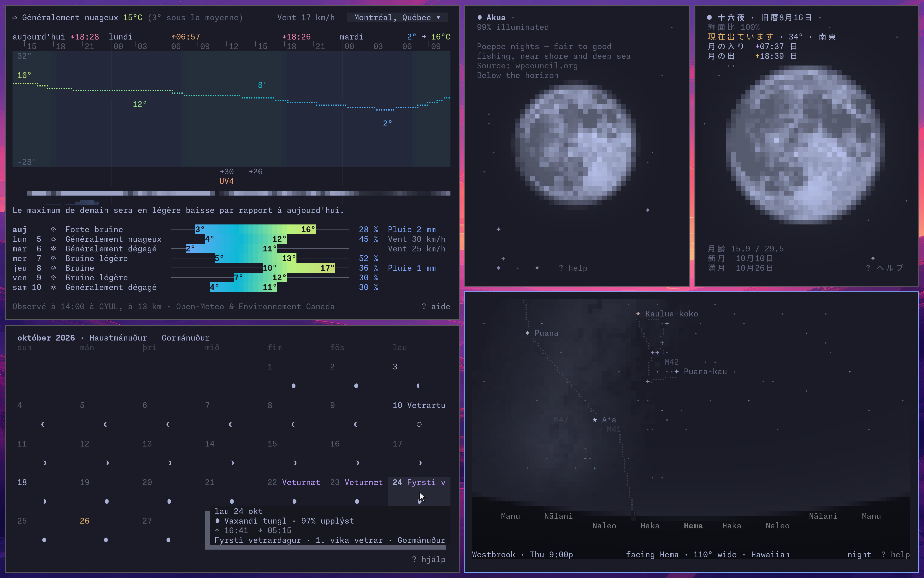Image resolution: width=924 pixels, height=578 pixels.
Task: Click 'Westbrook' location in sky map status
Action: coord(493,555)
